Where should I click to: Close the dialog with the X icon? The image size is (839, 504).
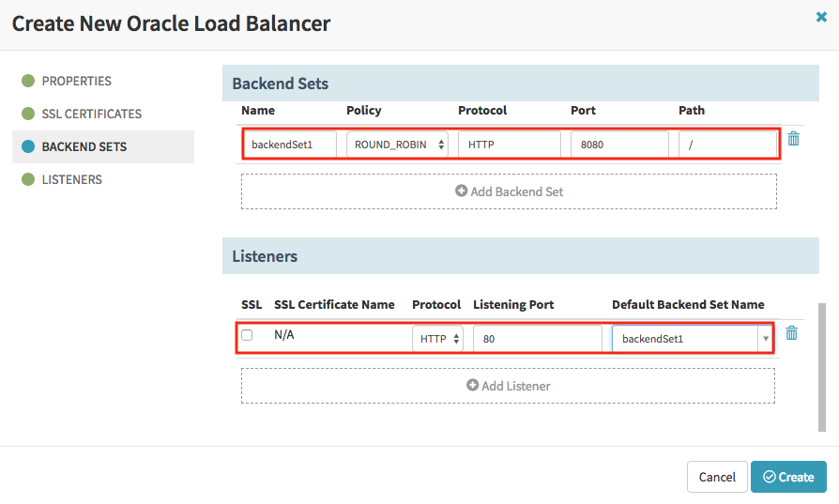tap(821, 17)
